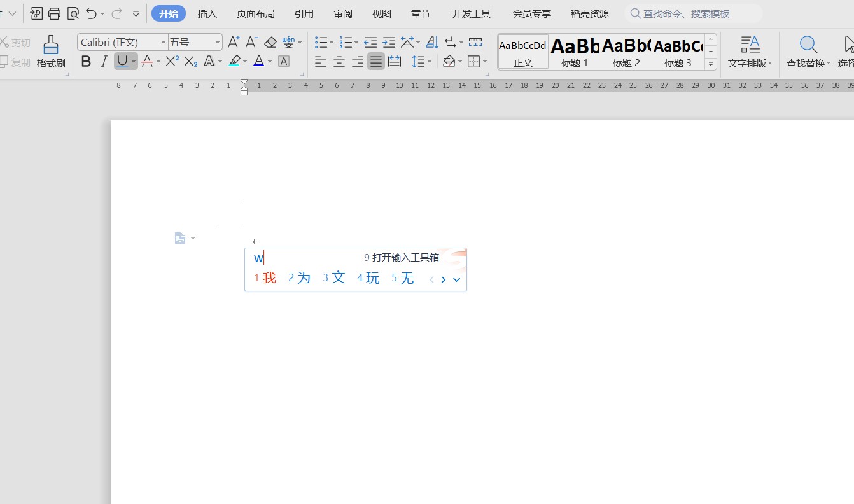Open the 页面布局 tab

(255, 13)
